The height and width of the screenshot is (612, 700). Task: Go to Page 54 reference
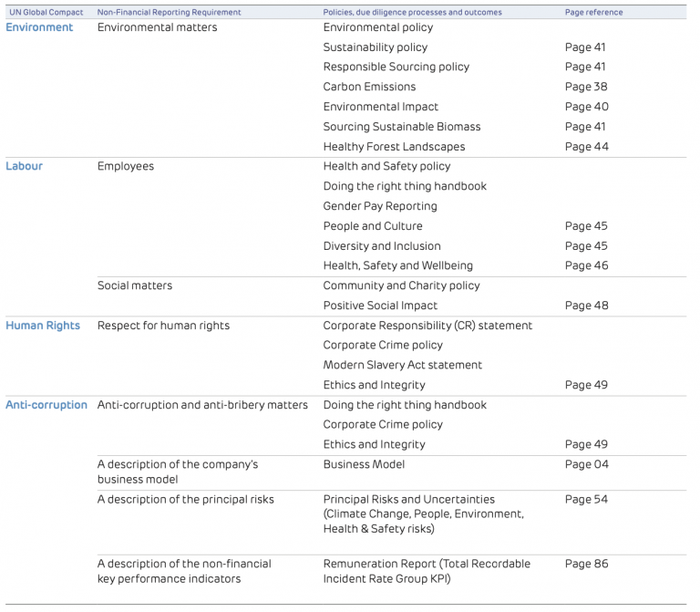[586, 499]
